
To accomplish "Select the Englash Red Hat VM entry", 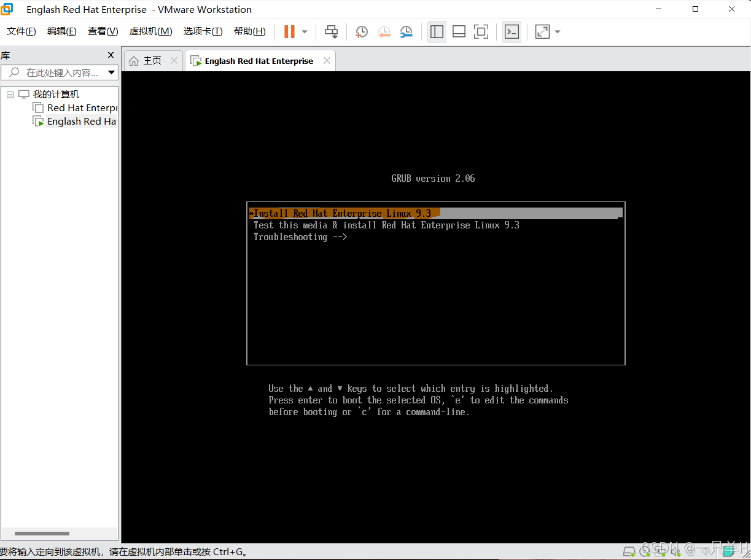I will tap(82, 122).
